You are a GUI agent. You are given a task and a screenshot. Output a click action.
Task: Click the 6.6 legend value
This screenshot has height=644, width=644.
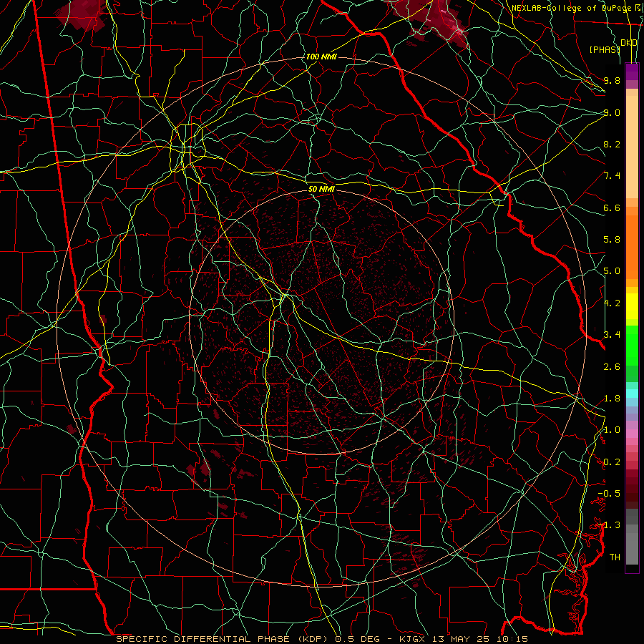pos(612,208)
